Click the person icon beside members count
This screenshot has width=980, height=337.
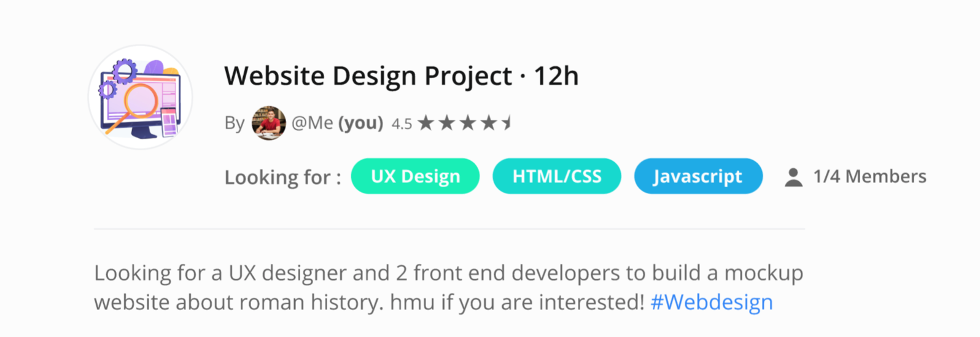(x=793, y=177)
